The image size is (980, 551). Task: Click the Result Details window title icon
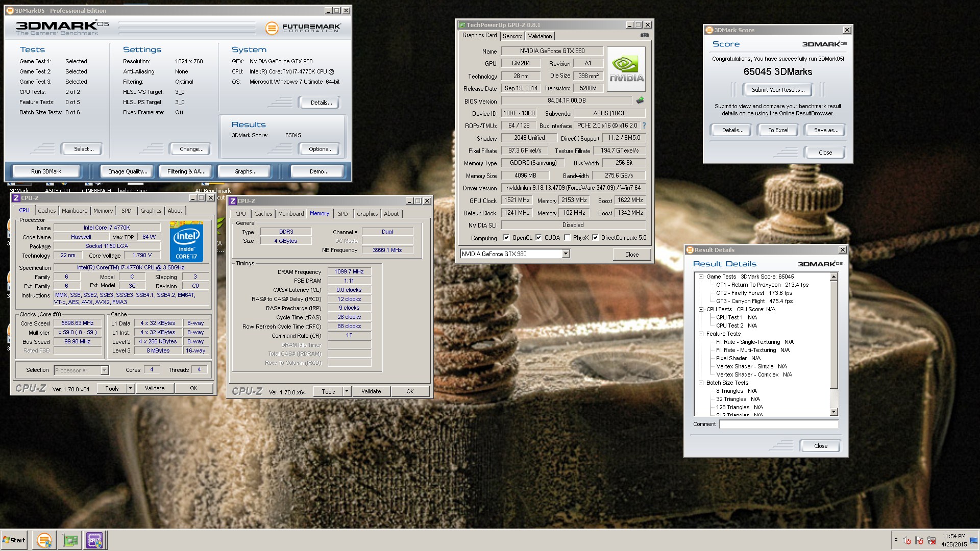pyautogui.click(x=690, y=250)
